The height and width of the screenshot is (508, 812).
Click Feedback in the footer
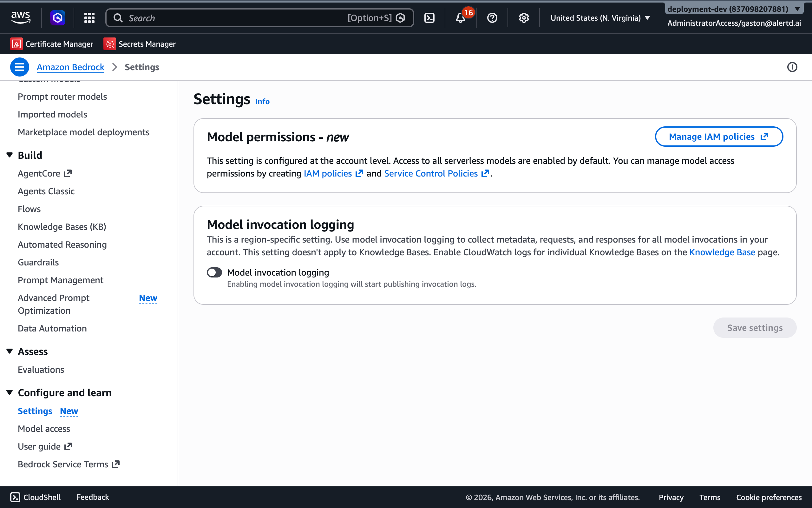tap(93, 497)
